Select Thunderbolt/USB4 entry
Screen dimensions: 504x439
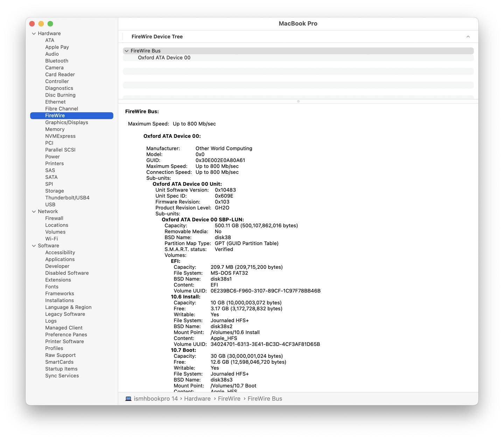coord(67,198)
